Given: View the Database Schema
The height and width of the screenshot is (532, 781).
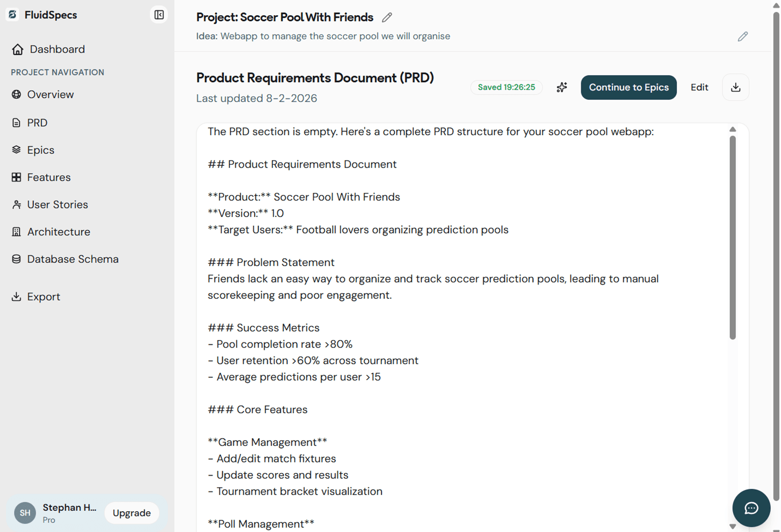Looking at the screenshot, I should tap(73, 259).
